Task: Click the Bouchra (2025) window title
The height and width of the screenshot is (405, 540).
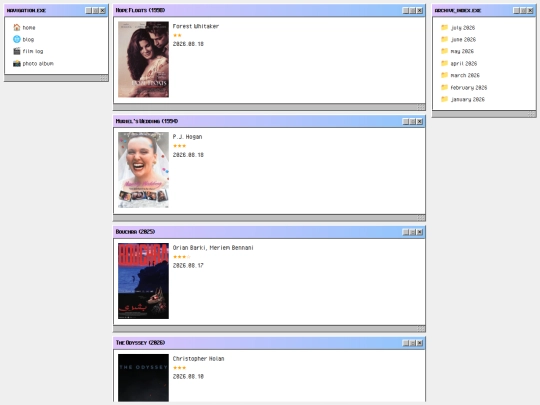Action: (135, 232)
